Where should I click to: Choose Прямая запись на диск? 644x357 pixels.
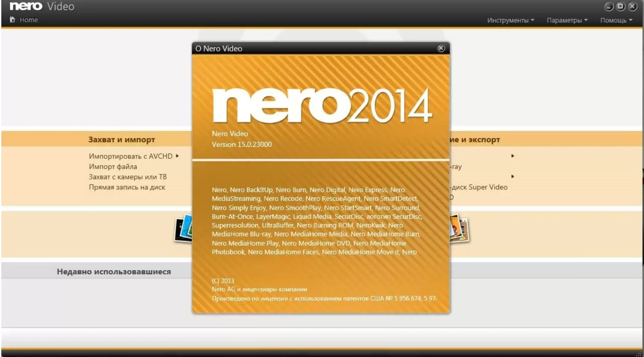point(127,187)
